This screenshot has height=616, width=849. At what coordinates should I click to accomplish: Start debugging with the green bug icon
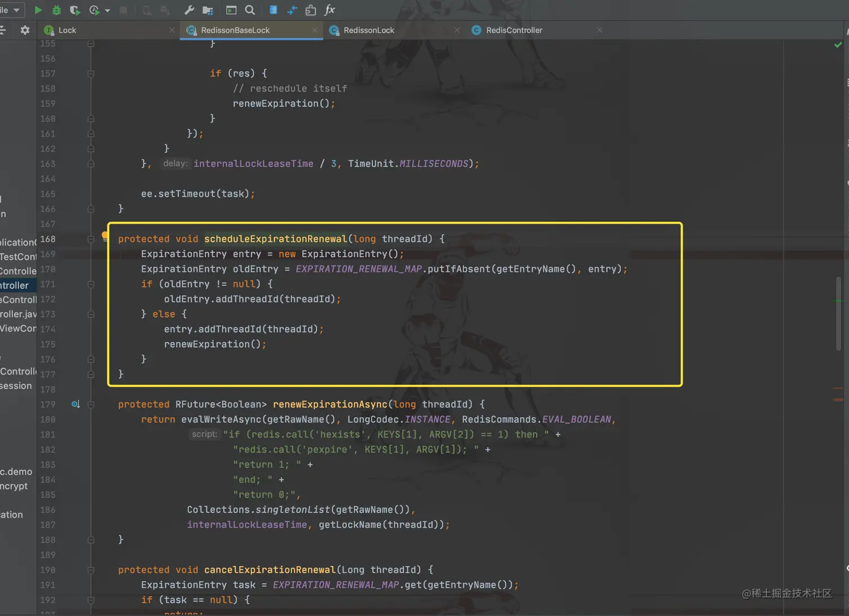(x=56, y=10)
